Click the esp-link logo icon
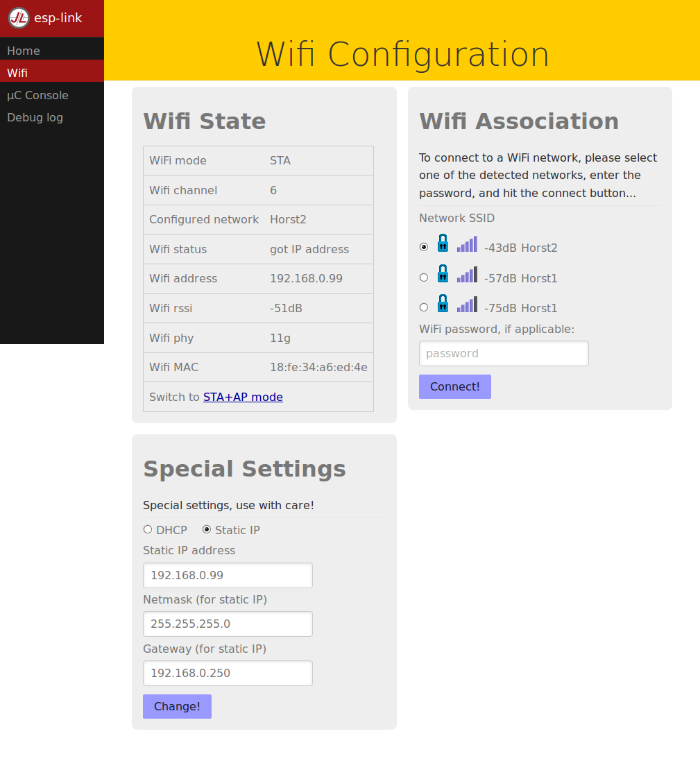 19,18
